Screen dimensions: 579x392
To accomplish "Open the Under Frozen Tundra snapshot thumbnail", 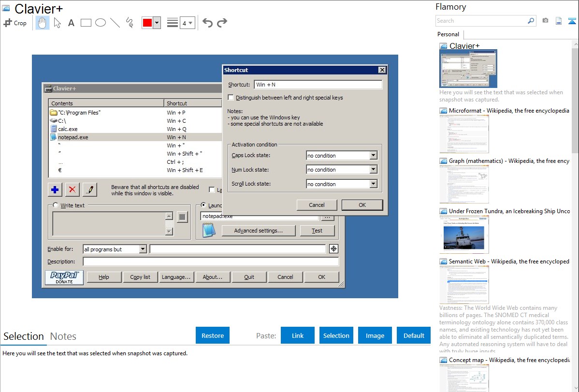I will point(464,234).
